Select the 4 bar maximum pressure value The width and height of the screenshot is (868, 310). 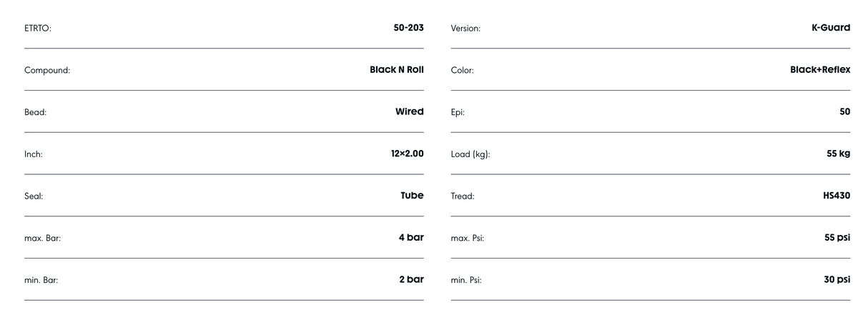point(411,237)
